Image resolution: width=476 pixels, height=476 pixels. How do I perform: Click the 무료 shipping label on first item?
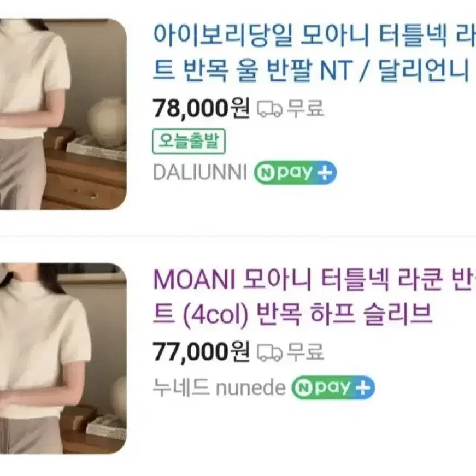click(305, 109)
